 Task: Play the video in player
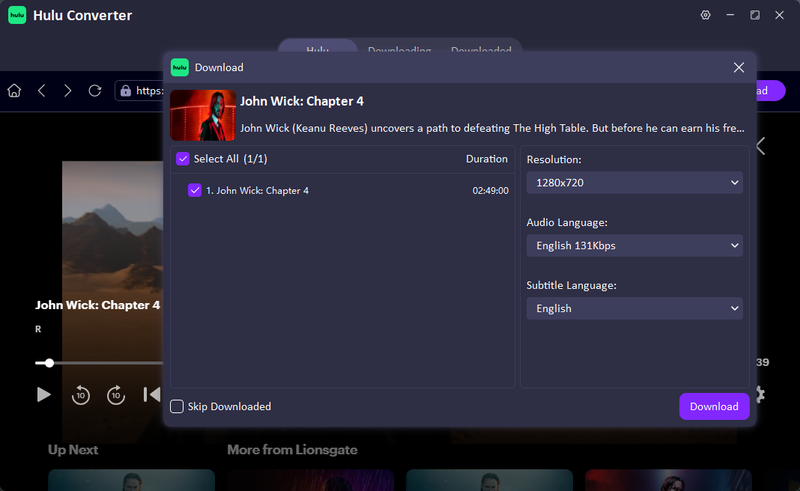click(44, 395)
